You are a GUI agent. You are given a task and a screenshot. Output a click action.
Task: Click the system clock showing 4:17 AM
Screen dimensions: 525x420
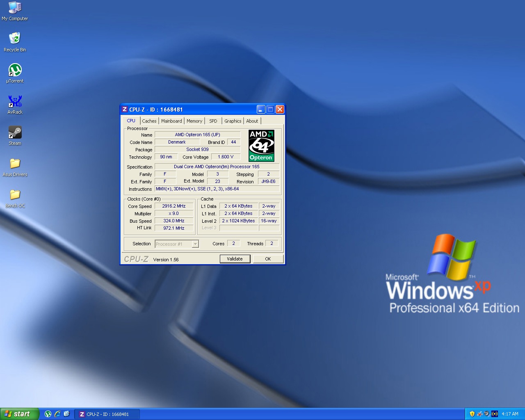(510, 414)
